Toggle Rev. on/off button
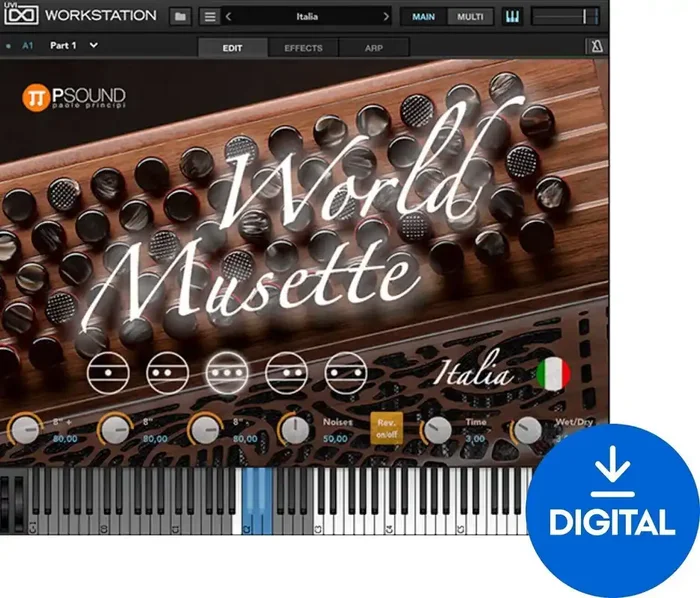This screenshot has width=700, height=598. click(387, 428)
